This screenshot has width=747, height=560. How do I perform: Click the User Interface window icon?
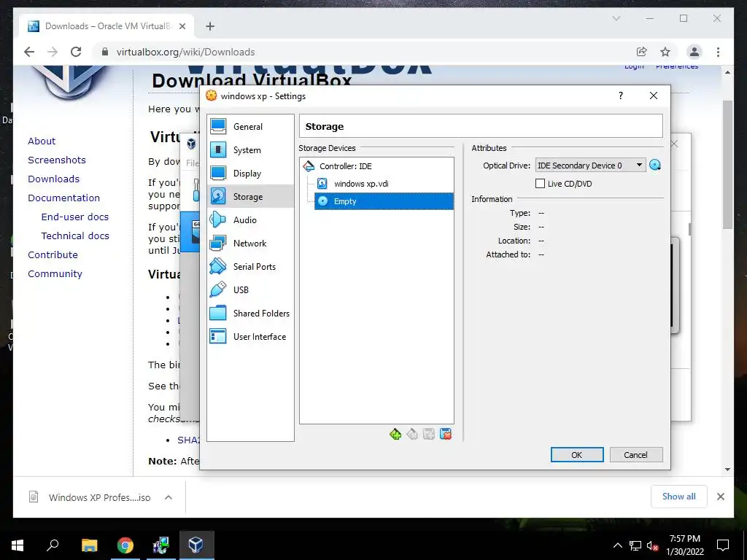pyautogui.click(x=218, y=336)
